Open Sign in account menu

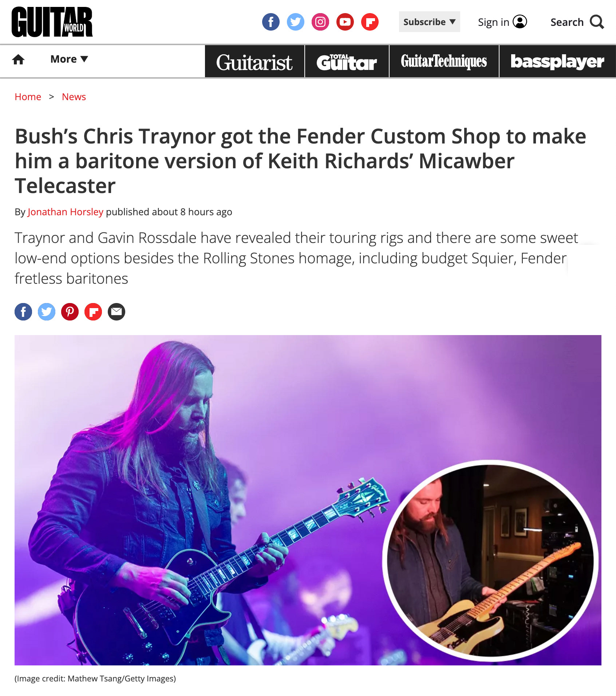[x=502, y=22]
